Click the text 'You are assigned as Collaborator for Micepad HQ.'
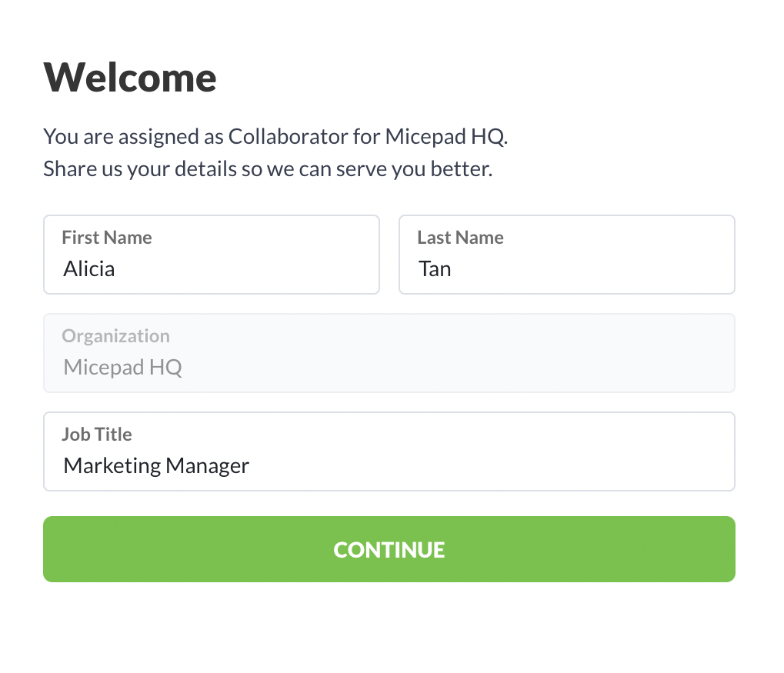The height and width of the screenshot is (673, 784). (275, 136)
